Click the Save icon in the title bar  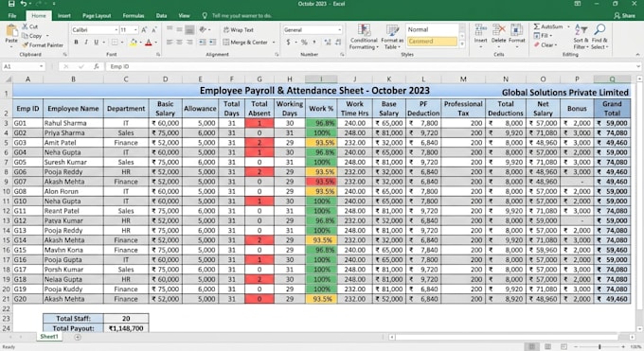pyautogui.click(x=11, y=4)
